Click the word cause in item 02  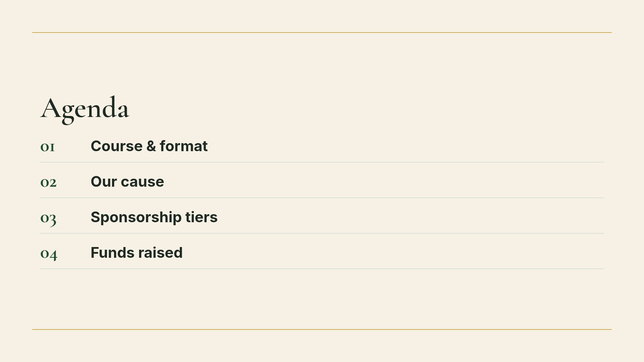(142, 182)
